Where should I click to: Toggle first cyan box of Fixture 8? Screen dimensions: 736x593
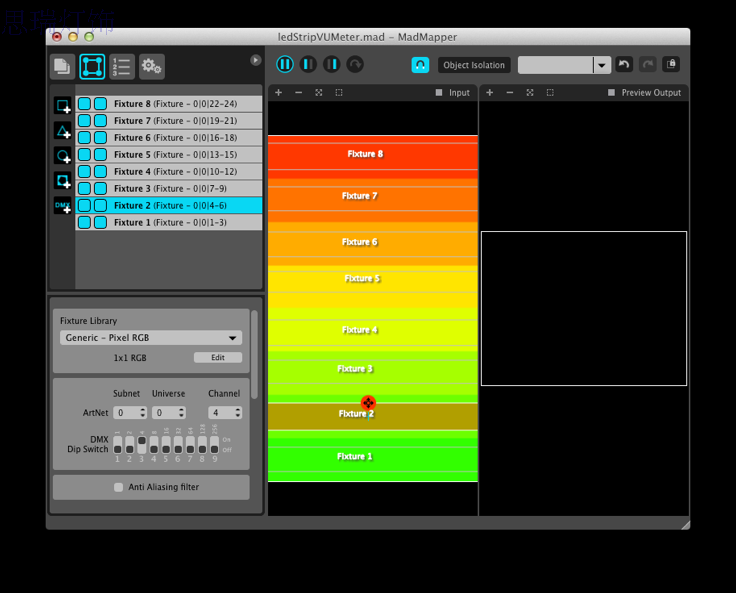coord(84,104)
